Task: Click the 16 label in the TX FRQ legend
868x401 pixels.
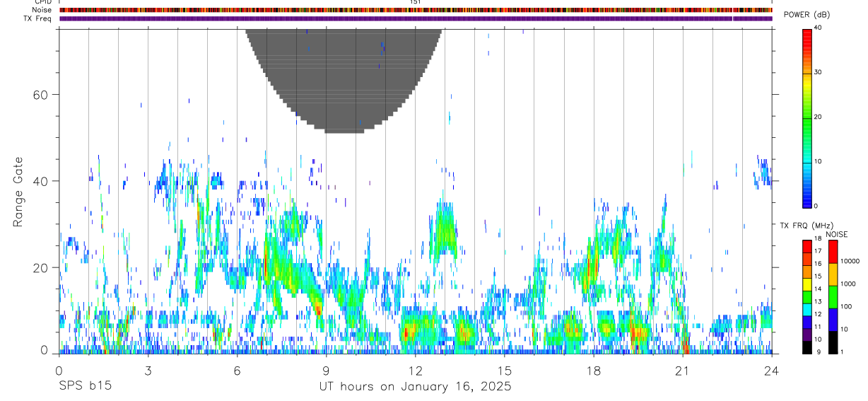Action: tap(819, 264)
